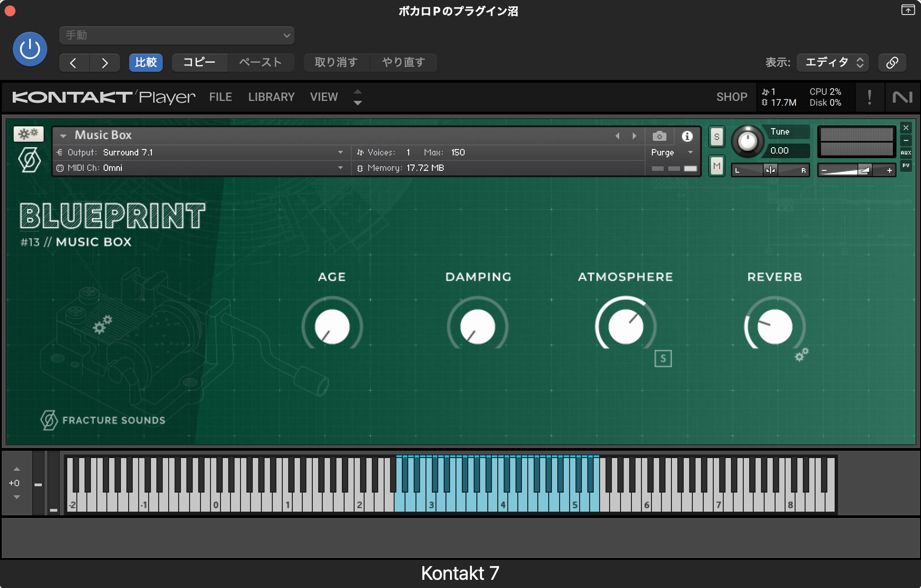This screenshot has height=588, width=921.
Task: Click the mod wheel strip beside keyboard
Action: click(53, 483)
